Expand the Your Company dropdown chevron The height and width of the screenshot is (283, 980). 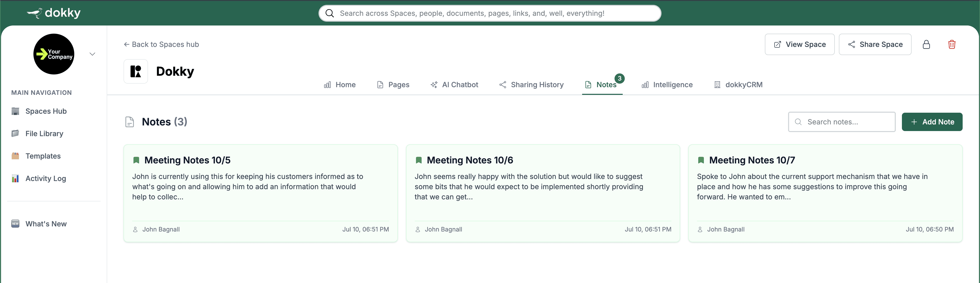click(x=92, y=54)
